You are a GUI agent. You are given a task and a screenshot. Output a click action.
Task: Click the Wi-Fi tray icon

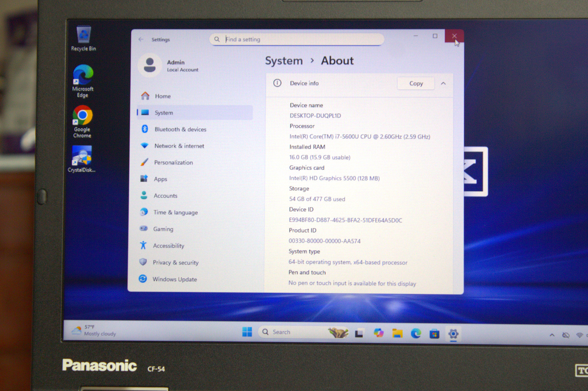[x=580, y=335]
